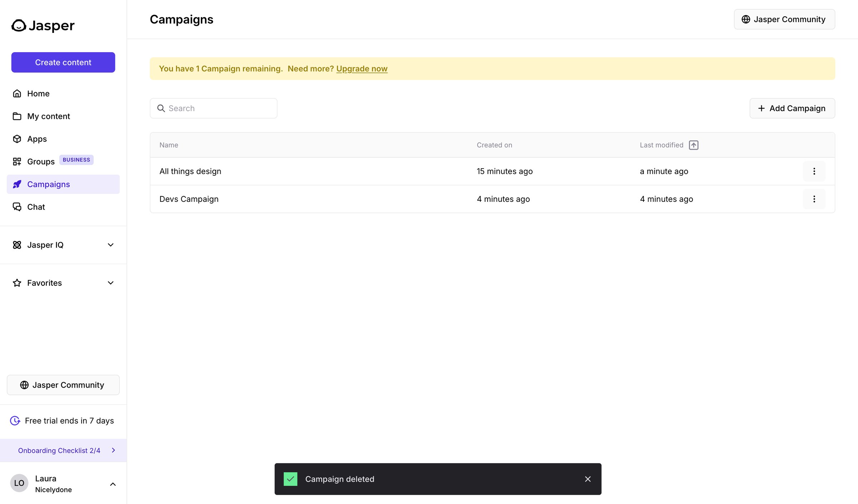Click the plus icon on Add Campaign
858x504 pixels.
click(x=761, y=108)
